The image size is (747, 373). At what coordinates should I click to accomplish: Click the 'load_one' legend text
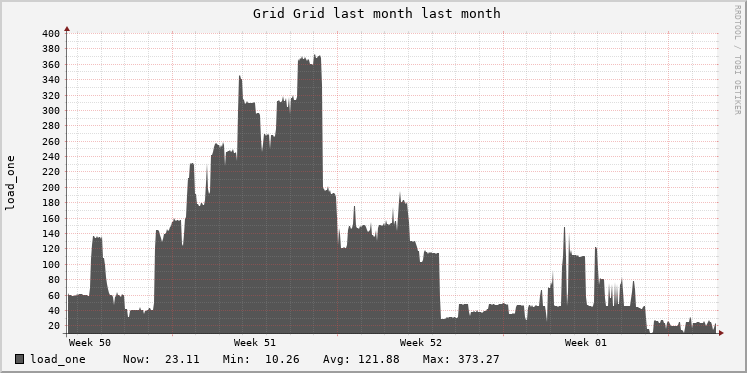(x=58, y=359)
